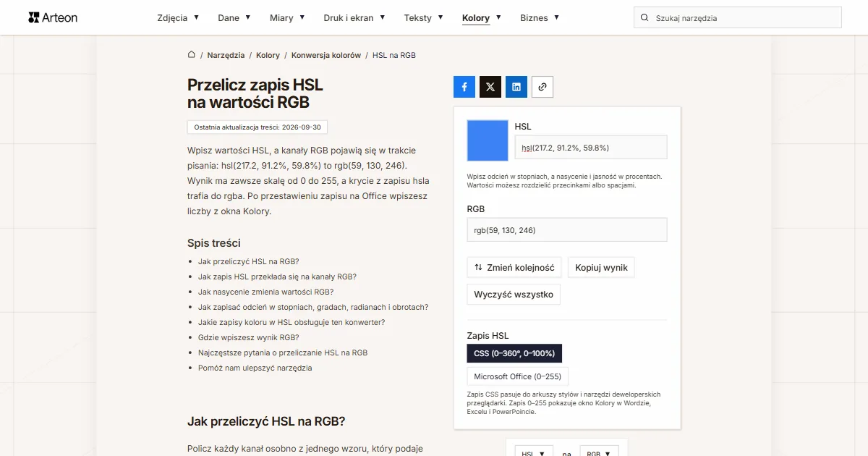The image size is (868, 456).
Task: Open the Zdjęcia menu
Action: (178, 18)
